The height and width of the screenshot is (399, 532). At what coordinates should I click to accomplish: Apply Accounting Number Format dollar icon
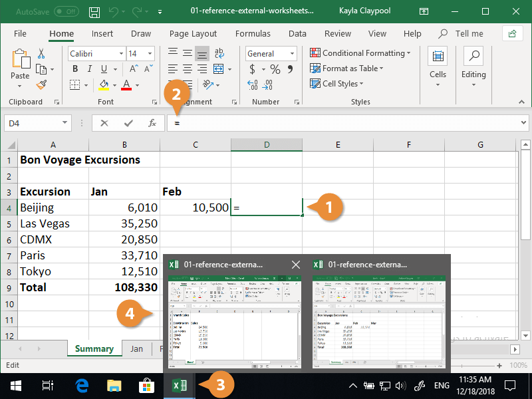[x=253, y=69]
